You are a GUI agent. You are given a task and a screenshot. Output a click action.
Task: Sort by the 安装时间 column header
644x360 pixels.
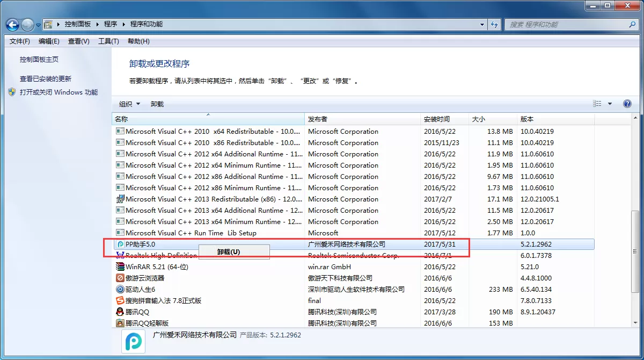pos(445,119)
